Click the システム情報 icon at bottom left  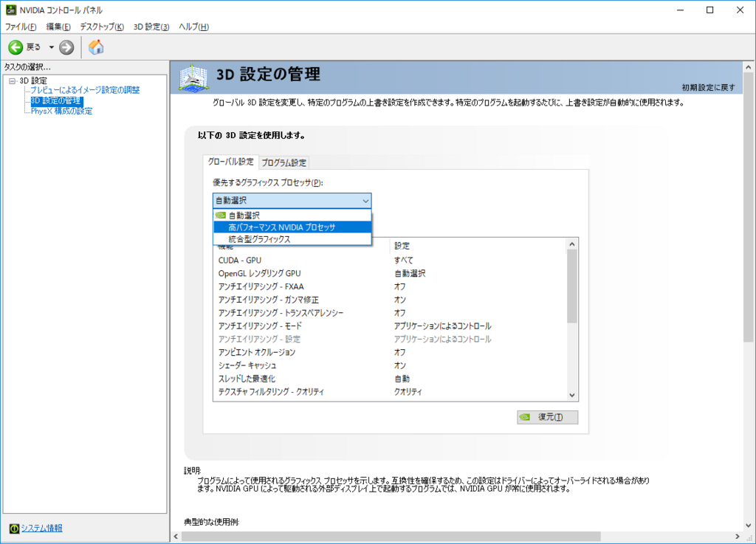coord(14,528)
